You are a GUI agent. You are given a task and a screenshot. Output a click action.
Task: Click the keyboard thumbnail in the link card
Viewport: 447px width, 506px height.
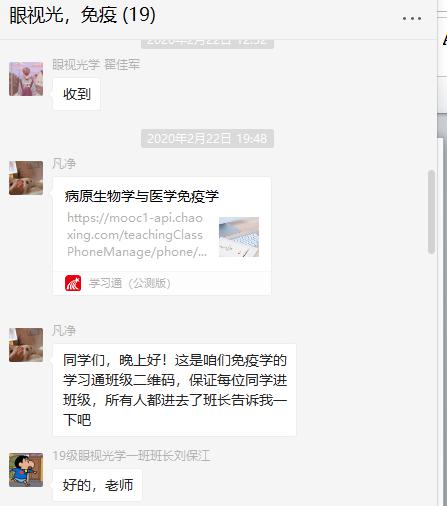[239, 237]
